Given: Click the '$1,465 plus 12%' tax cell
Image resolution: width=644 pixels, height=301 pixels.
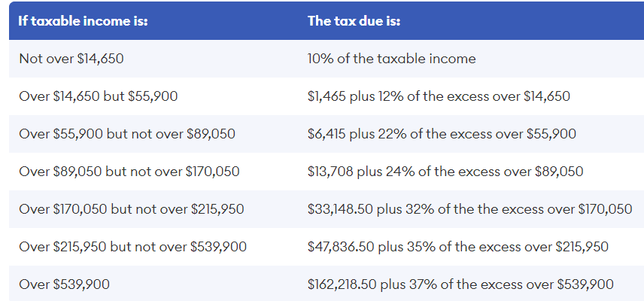Looking at the screenshot, I should click(x=439, y=96).
